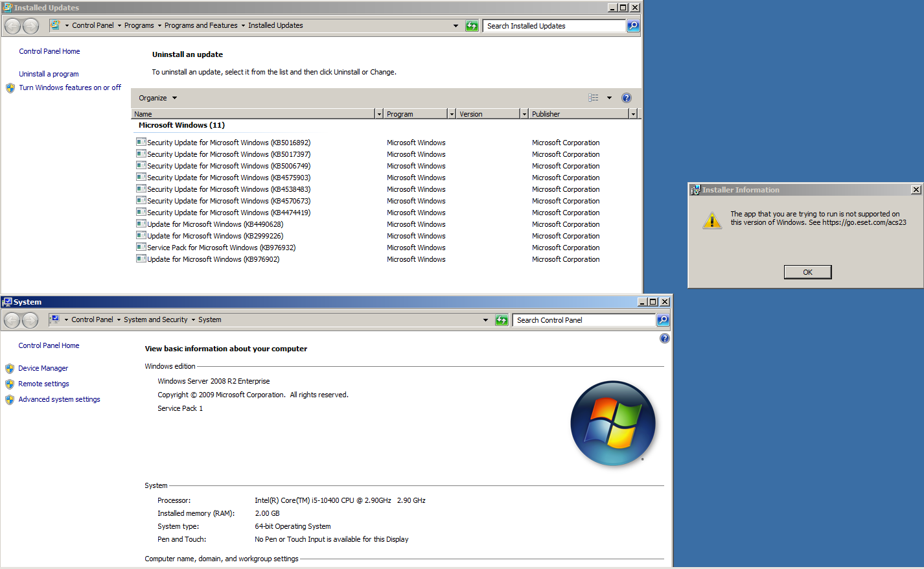
Task: Click the KB976902 update icon
Action: click(x=141, y=259)
